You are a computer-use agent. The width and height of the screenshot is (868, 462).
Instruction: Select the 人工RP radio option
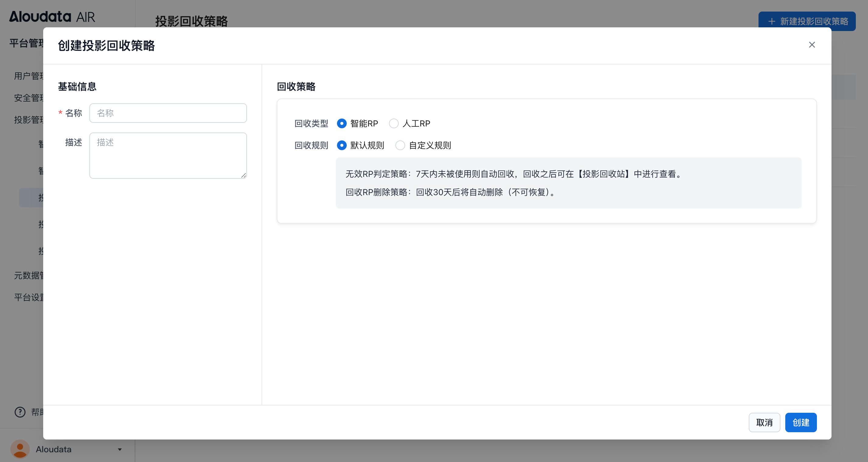(394, 124)
